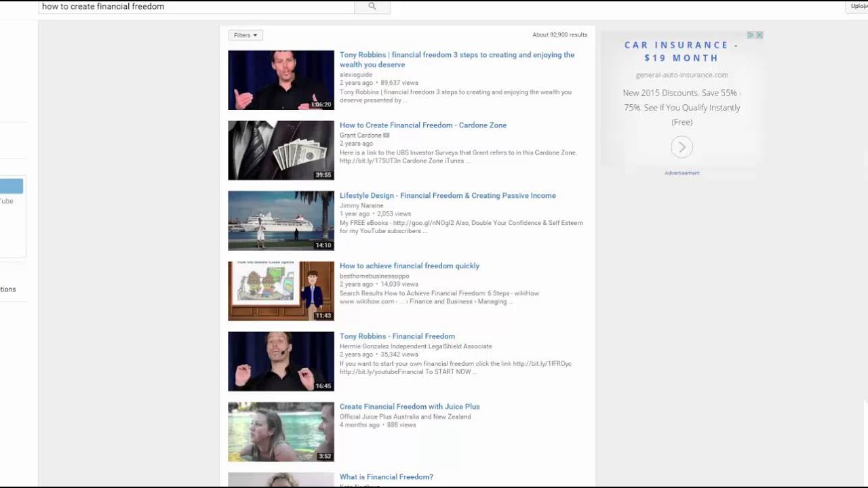Open the Filters dropdown
Image resolution: width=868 pixels, height=488 pixels.
(x=245, y=35)
